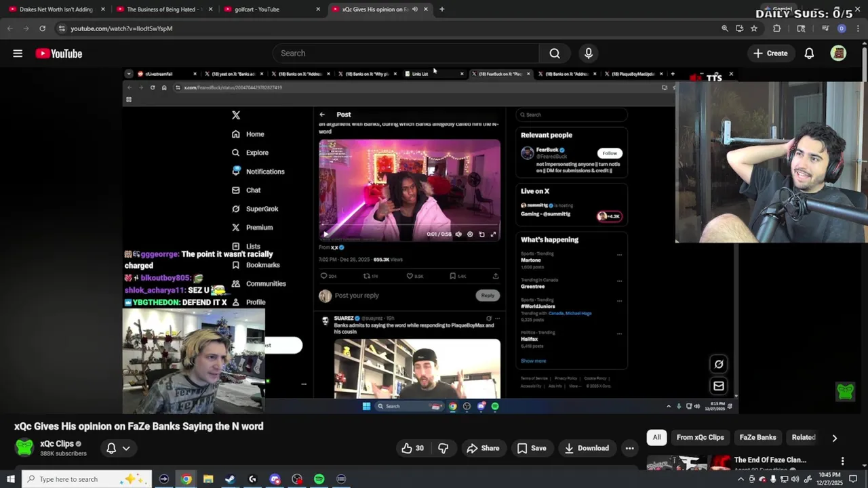868x488 pixels.
Task: Open the volume icon in system tray
Action: (796, 479)
